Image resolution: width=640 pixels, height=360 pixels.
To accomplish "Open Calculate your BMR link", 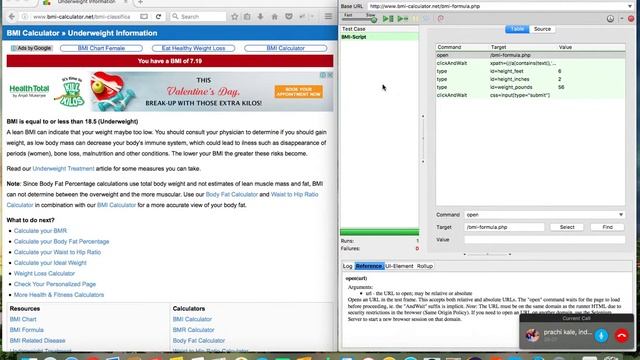I will [x=40, y=231].
